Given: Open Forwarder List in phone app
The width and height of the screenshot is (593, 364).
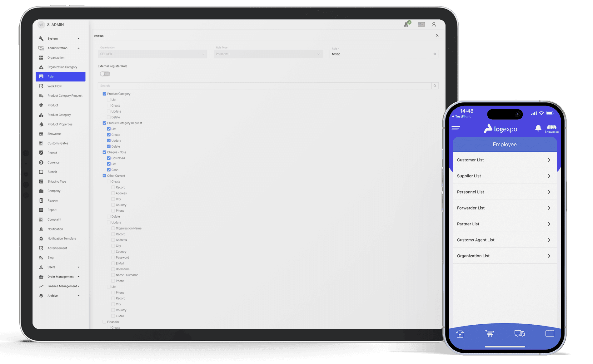Looking at the screenshot, I should tap(505, 208).
